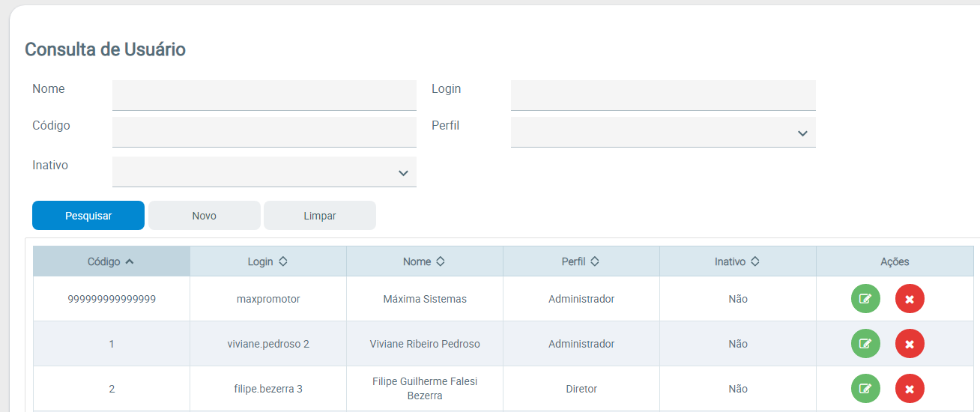Edit the Máxima Sistemas user row
The image size is (980, 412).
pyautogui.click(x=865, y=299)
